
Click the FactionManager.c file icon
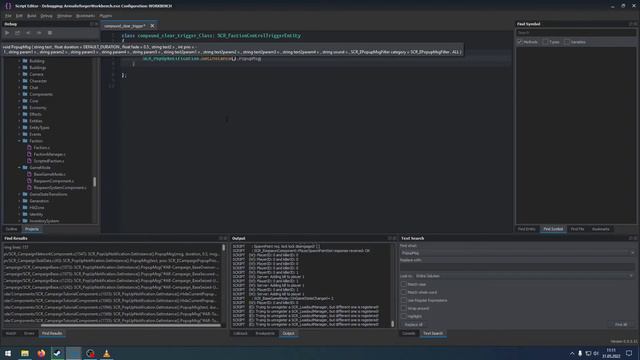click(x=29, y=154)
